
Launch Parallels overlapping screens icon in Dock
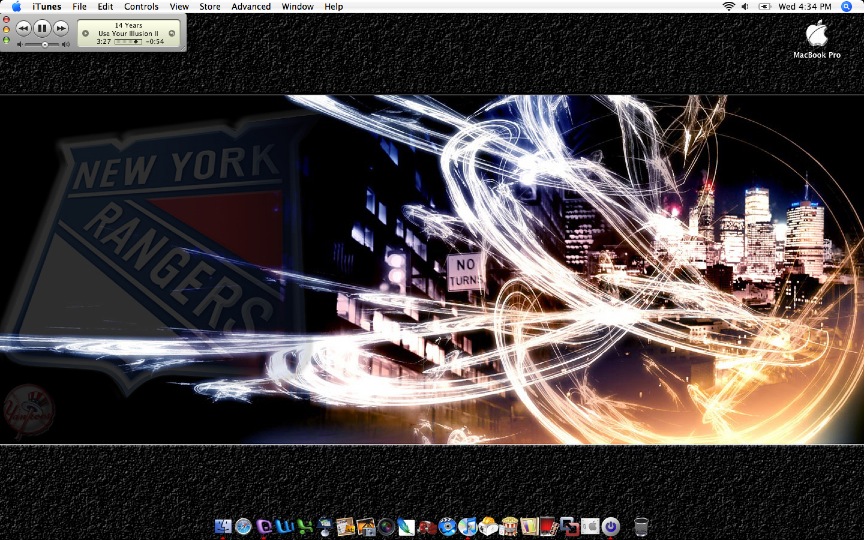(569, 526)
